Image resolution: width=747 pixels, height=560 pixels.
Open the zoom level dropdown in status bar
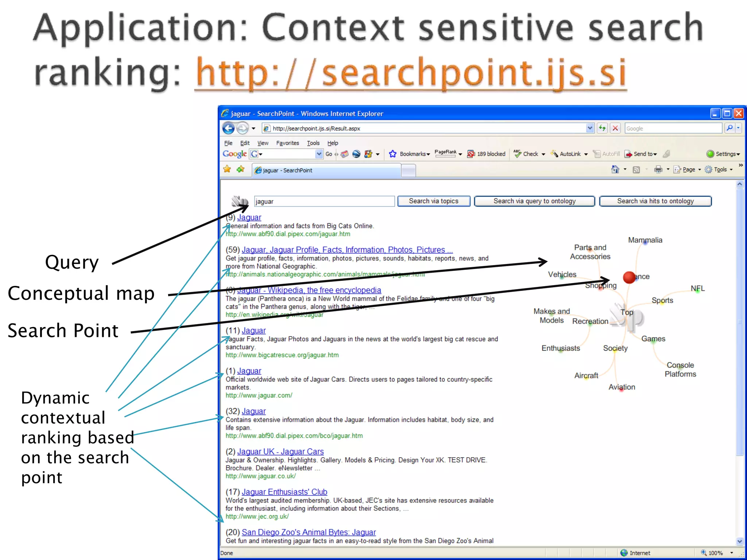pyautogui.click(x=732, y=553)
